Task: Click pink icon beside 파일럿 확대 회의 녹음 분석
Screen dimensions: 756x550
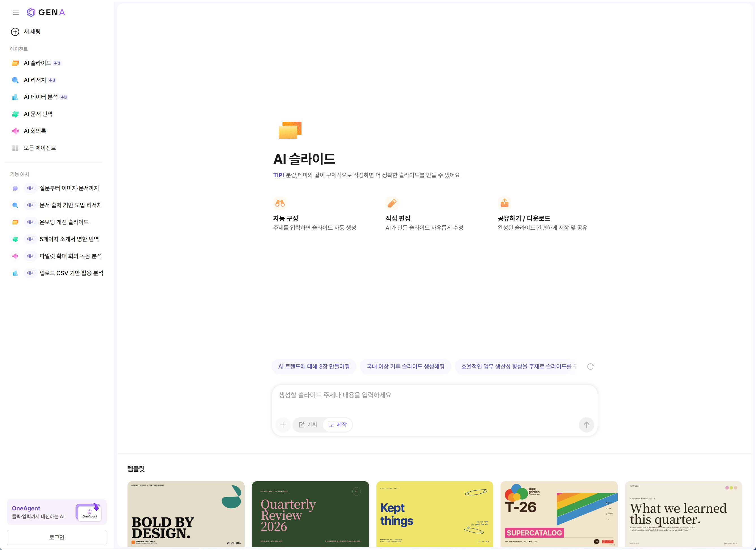Action: tap(15, 256)
